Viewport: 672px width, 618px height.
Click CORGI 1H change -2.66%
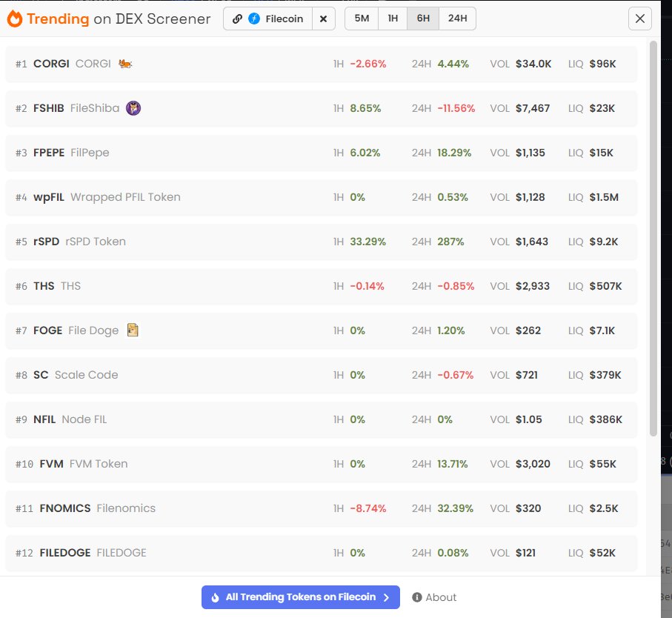(367, 64)
